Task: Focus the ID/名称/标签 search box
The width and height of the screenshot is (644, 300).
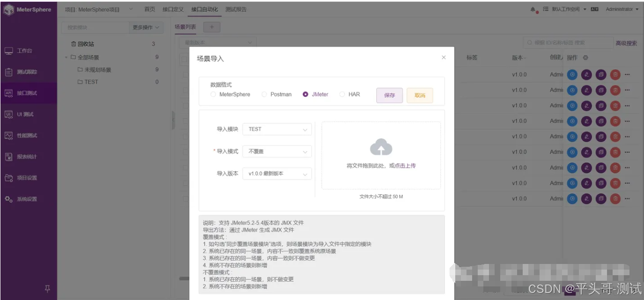Action: tap(568, 43)
